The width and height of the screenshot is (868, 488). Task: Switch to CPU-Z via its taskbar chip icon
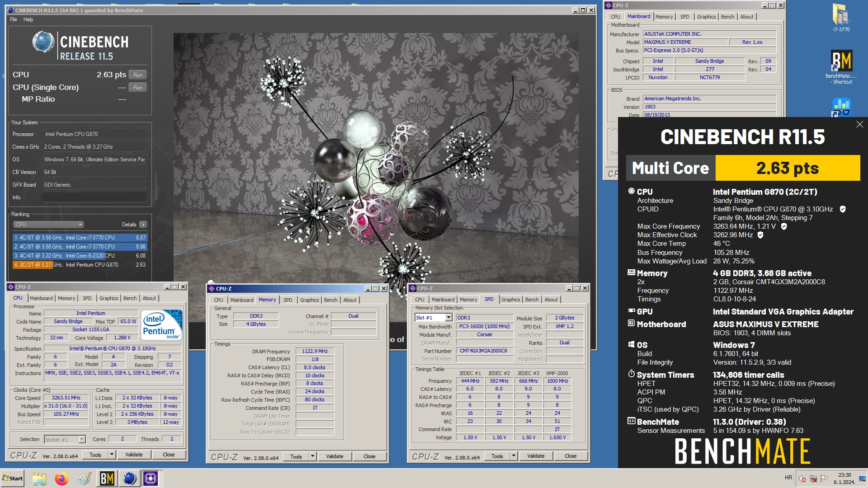pyautogui.click(x=151, y=479)
